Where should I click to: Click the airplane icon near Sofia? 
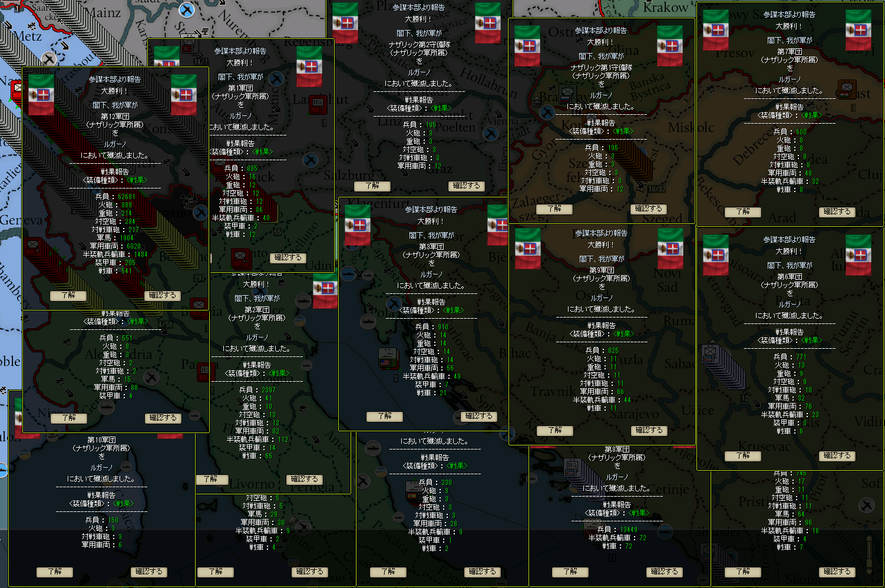click(866, 505)
